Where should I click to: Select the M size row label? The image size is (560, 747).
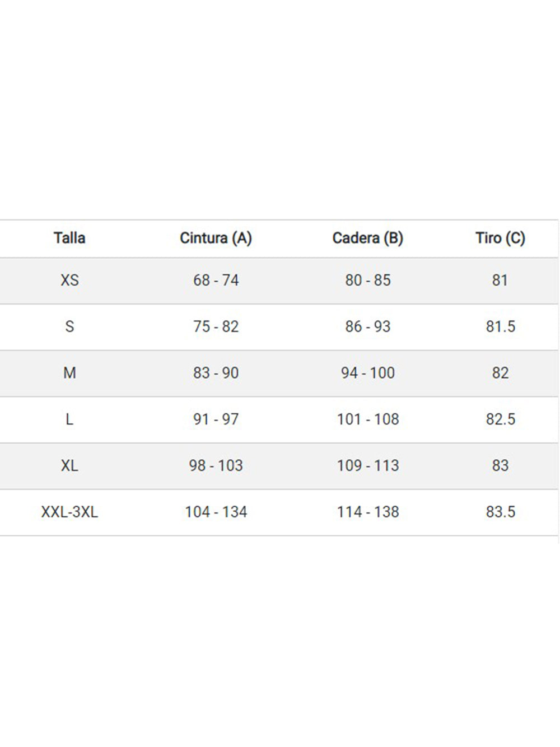pyautogui.click(x=69, y=373)
